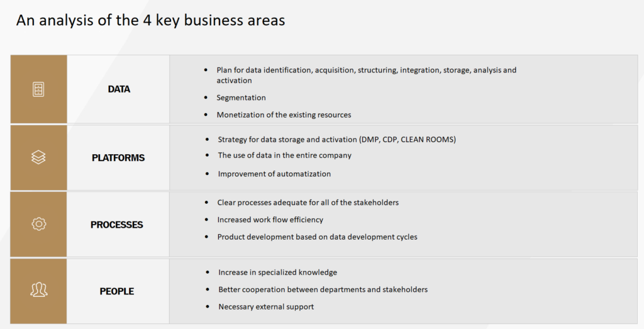The height and width of the screenshot is (329, 644).
Task: Click the Segmentation bullet point
Action: [241, 98]
